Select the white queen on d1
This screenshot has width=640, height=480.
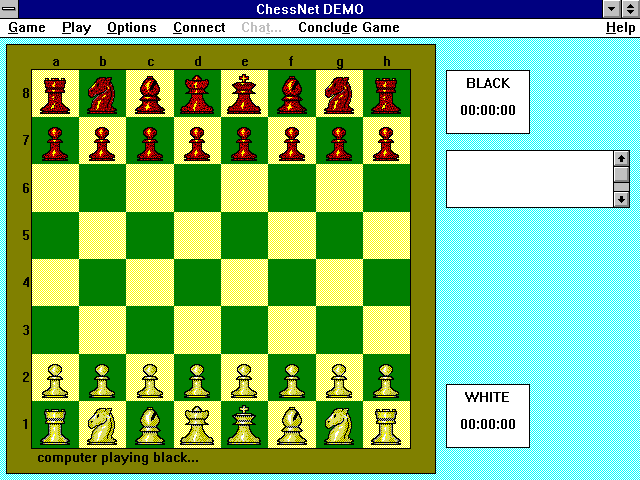pyautogui.click(x=197, y=426)
